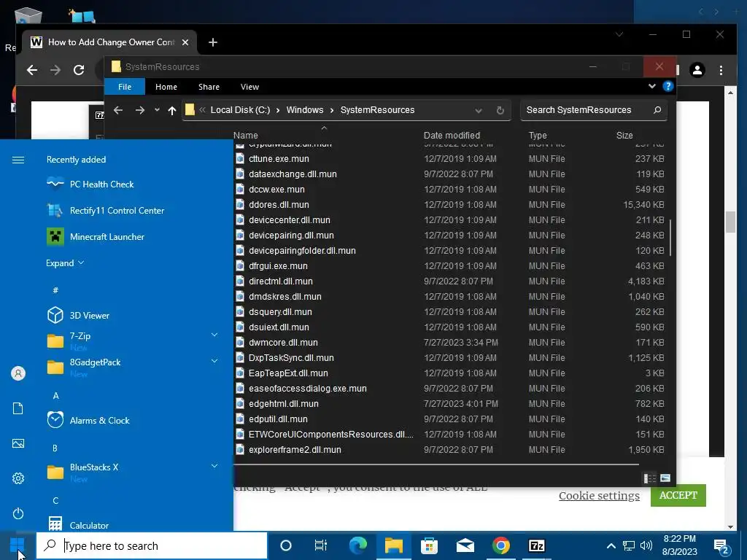Click the ACCEPT cookies button

coord(678,495)
